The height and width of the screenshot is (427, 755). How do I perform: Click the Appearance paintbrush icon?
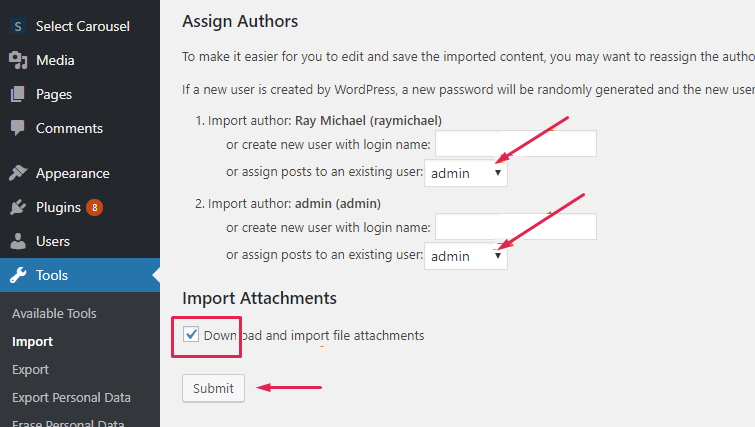[x=18, y=173]
